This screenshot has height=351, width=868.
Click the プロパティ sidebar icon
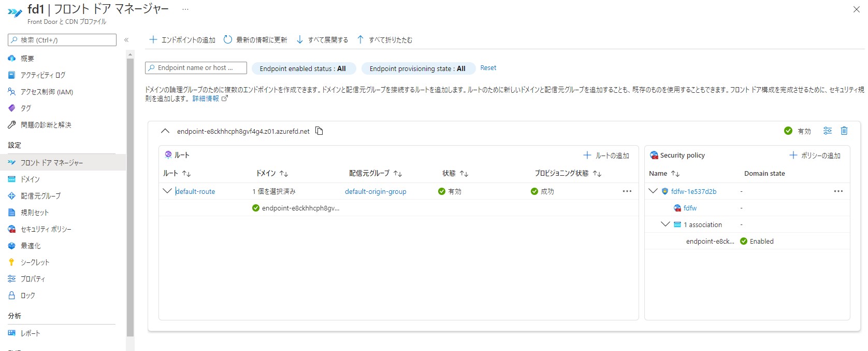tap(11, 279)
